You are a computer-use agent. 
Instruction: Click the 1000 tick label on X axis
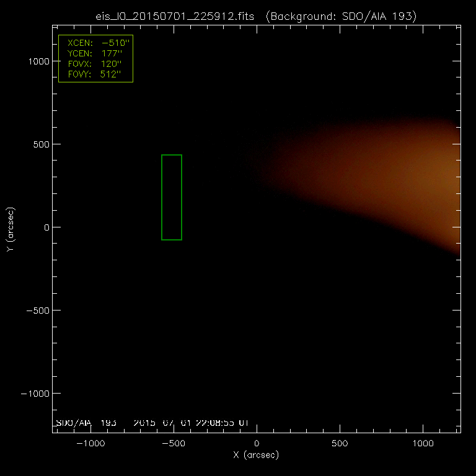coord(422,444)
